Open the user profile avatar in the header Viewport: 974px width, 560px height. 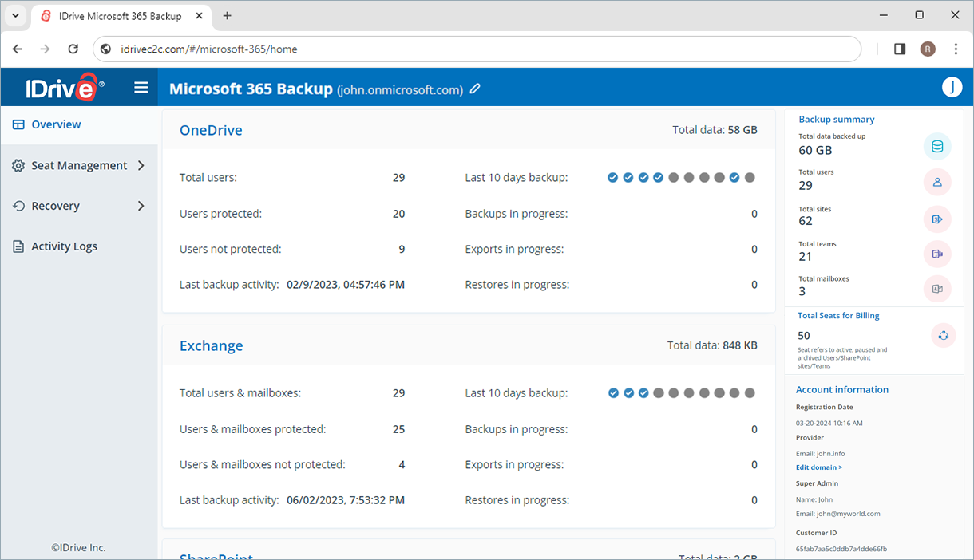pos(952,86)
